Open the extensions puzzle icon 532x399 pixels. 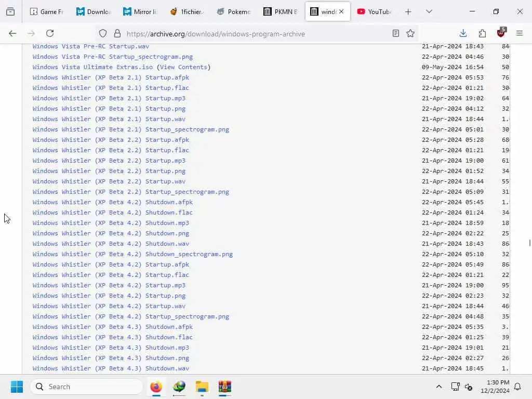(482, 33)
